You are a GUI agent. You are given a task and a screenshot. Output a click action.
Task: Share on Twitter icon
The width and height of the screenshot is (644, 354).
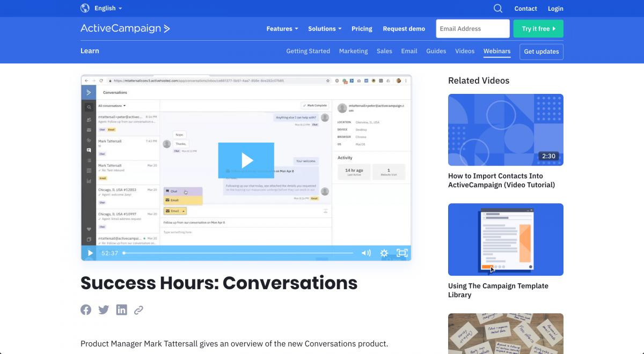104,309
